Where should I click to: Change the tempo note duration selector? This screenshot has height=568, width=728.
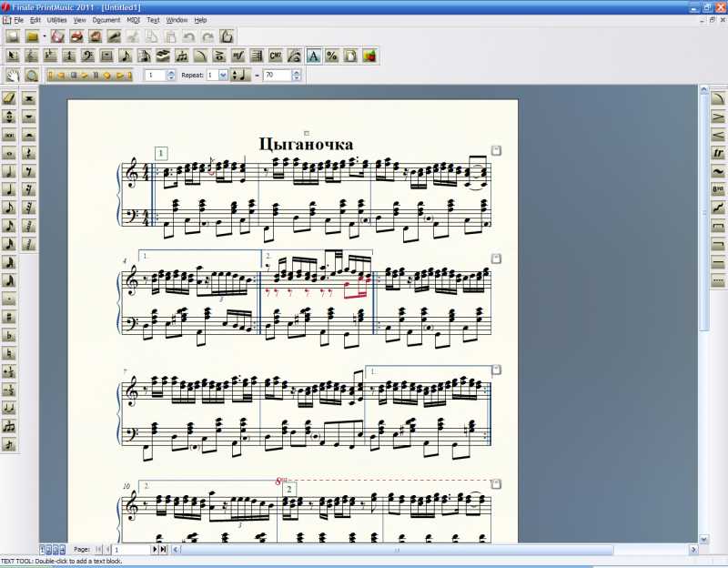point(240,75)
